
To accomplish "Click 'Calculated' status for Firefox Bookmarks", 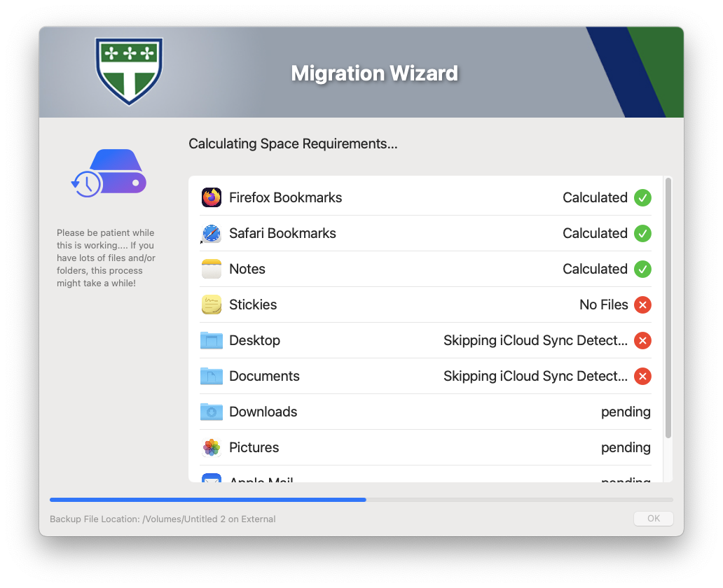I will click(595, 197).
